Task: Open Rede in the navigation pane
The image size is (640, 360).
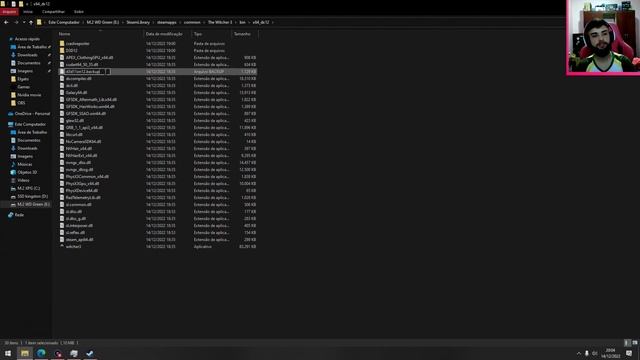Action: coord(19,215)
